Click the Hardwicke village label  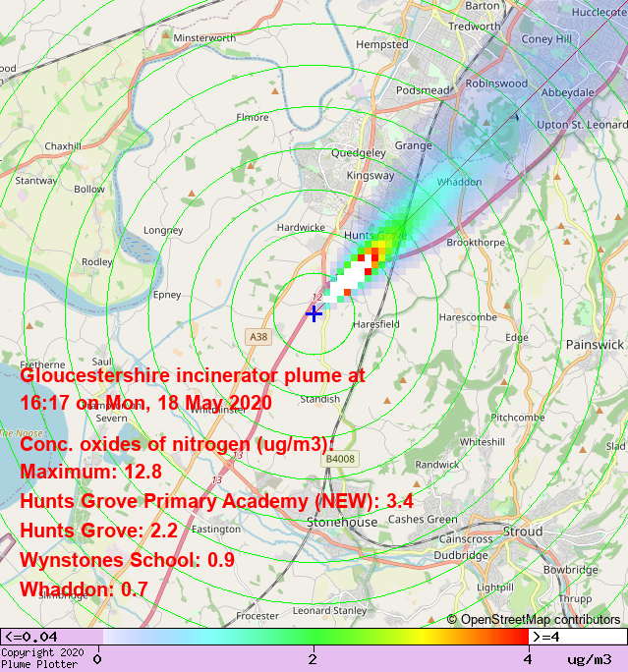(301, 228)
